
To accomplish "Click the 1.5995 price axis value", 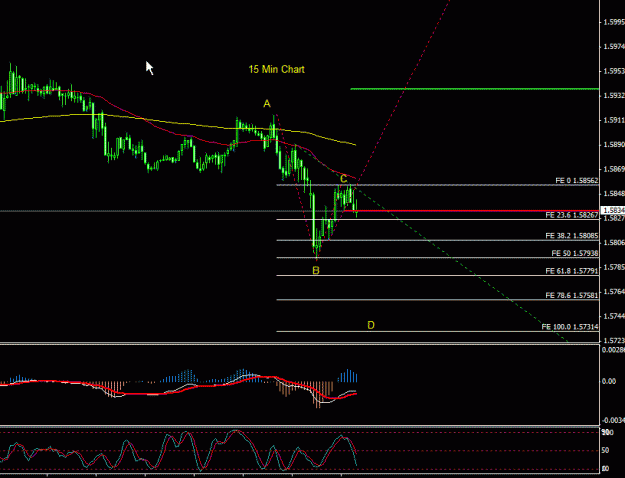I will pyautogui.click(x=614, y=22).
